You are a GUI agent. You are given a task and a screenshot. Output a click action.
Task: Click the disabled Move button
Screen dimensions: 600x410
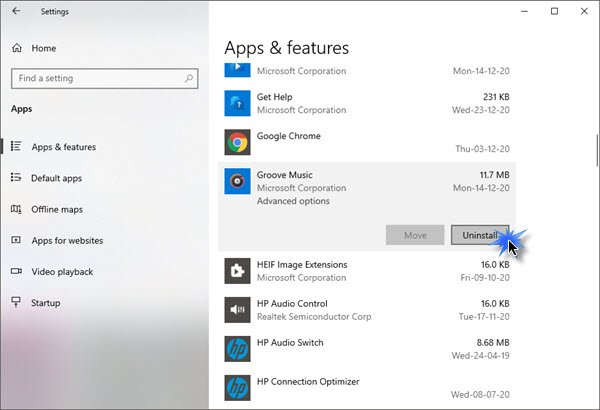[415, 235]
